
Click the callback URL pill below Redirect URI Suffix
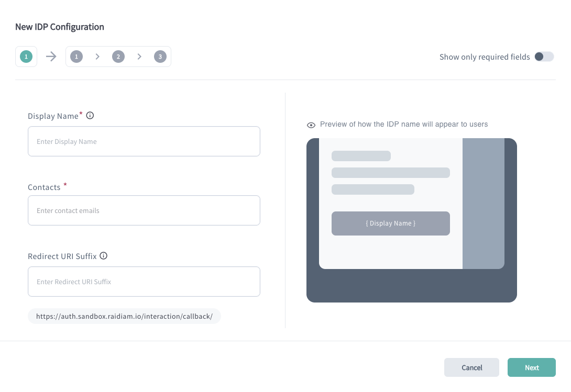124,316
